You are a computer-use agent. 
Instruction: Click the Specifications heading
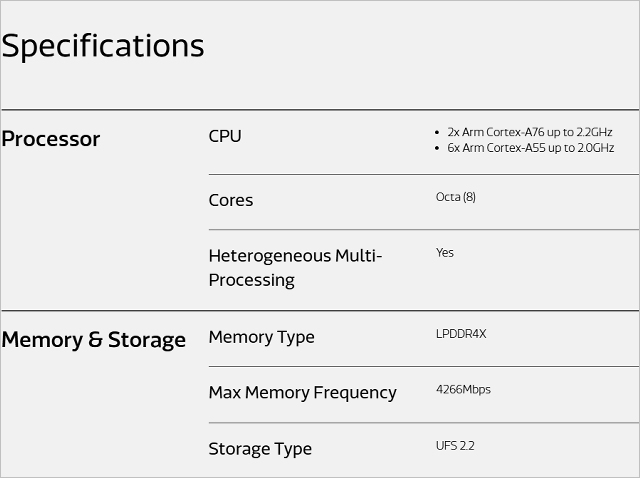click(102, 47)
